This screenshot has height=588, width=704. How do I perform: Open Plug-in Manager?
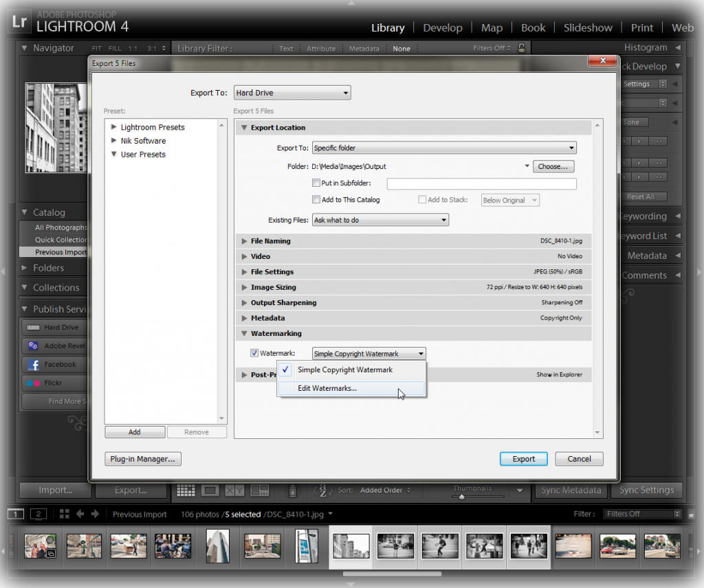(x=143, y=459)
